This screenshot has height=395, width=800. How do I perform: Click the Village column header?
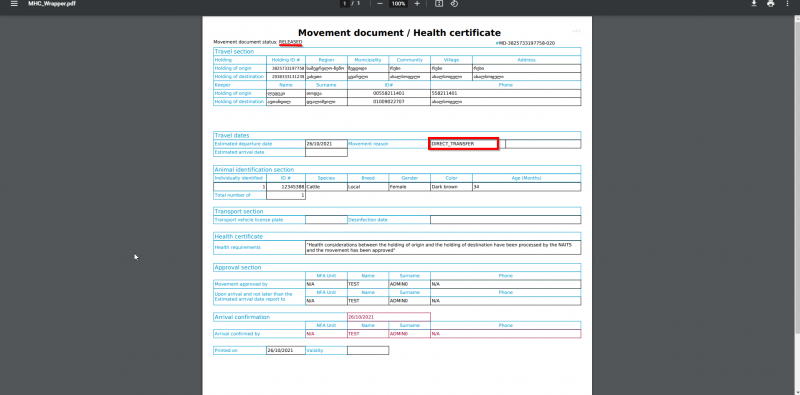(x=451, y=60)
